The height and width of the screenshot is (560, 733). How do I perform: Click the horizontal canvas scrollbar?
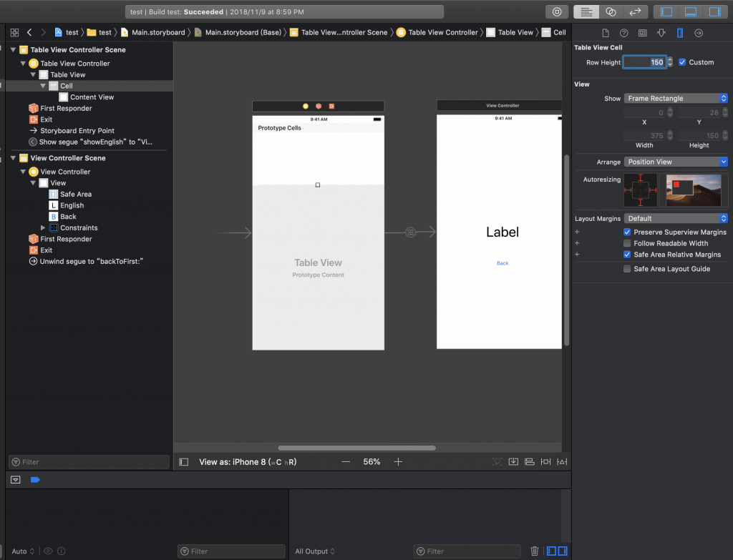coord(356,448)
